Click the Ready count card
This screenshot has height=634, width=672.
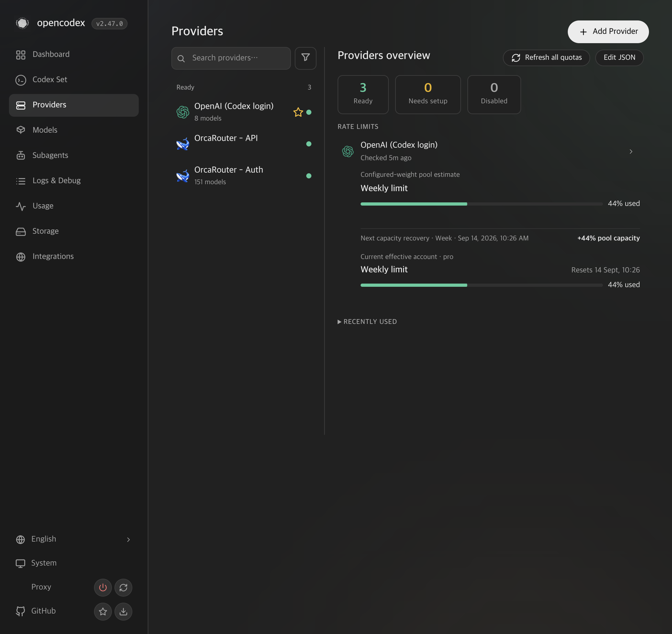[x=363, y=95]
